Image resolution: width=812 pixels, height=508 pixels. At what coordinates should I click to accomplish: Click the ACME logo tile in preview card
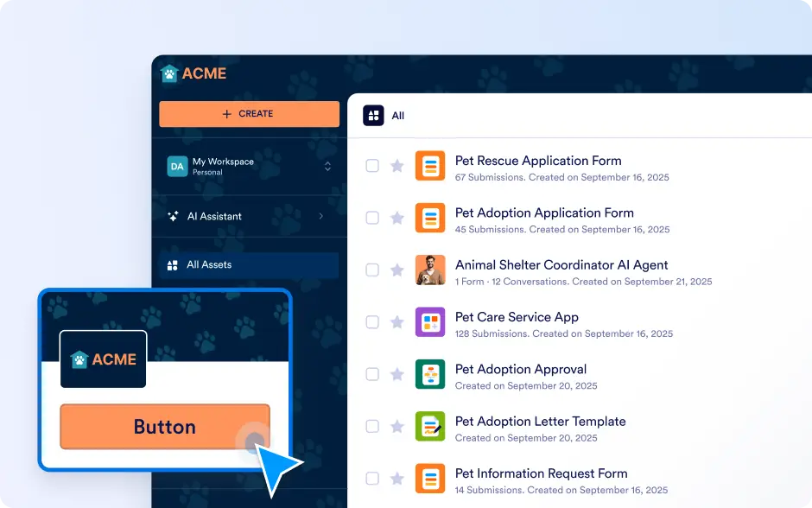[104, 359]
